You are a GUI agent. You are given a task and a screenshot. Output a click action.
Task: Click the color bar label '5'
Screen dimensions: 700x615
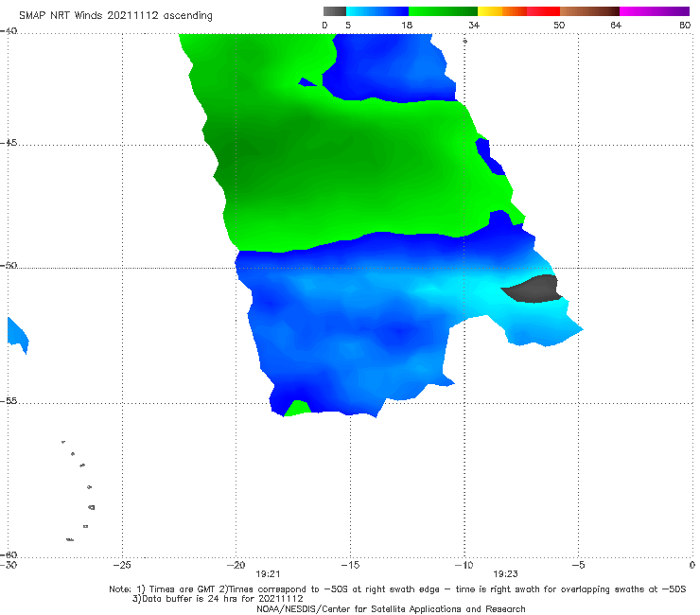tap(348, 26)
